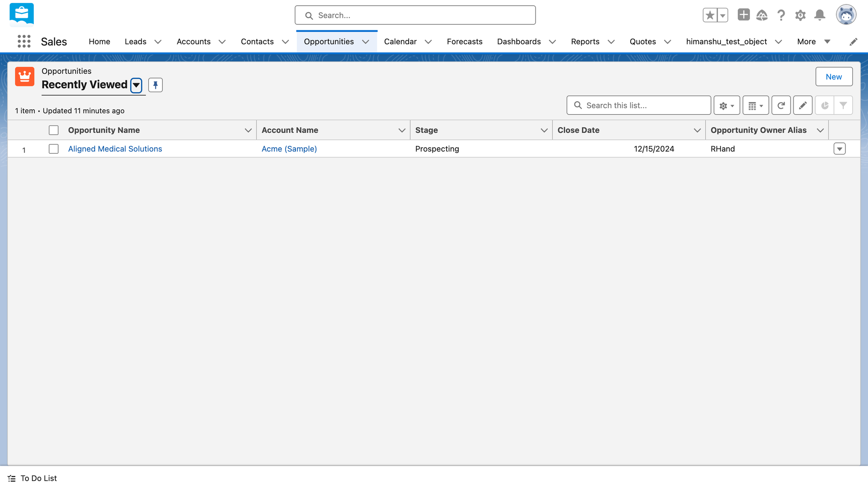The width and height of the screenshot is (868, 490).
Task: Click the New opportunity button
Action: [x=833, y=77]
